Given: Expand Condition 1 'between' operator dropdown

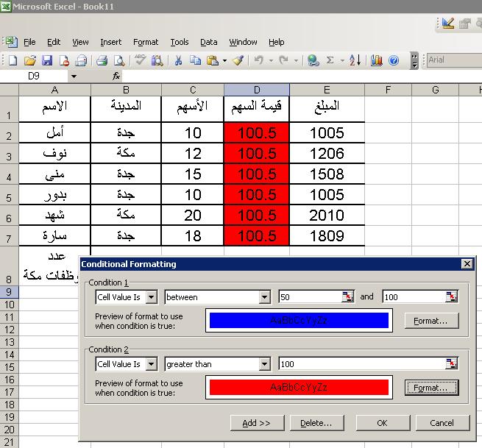Looking at the screenshot, I should pyautogui.click(x=264, y=296).
